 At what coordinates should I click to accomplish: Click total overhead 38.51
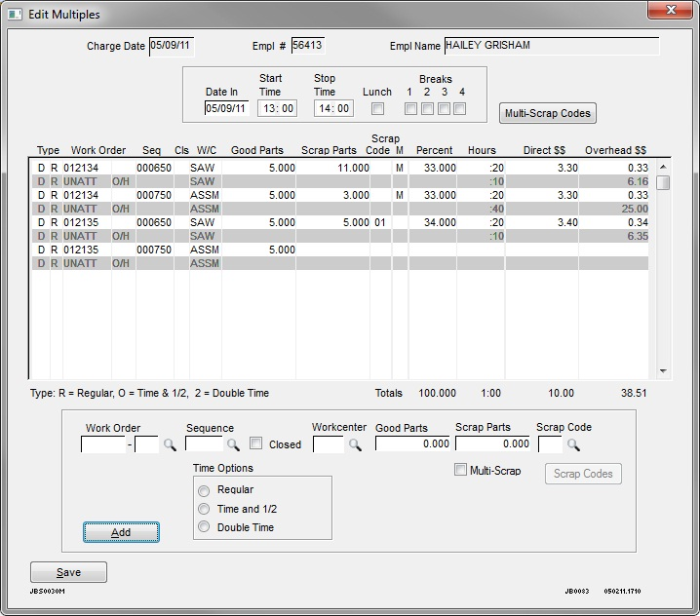634,393
